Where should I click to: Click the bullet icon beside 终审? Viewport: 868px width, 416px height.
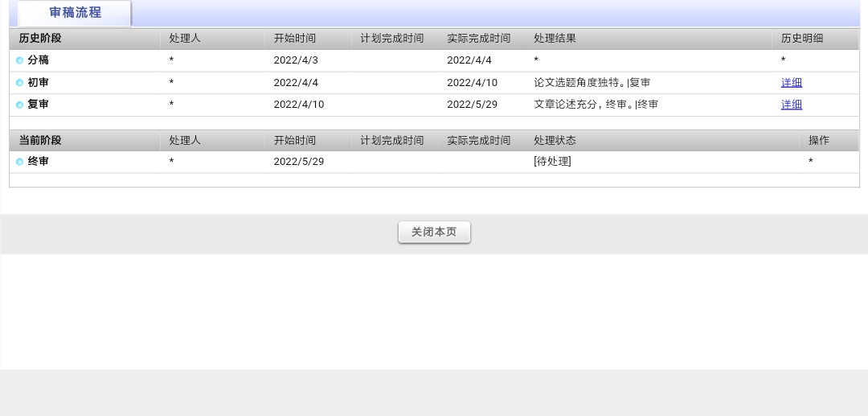point(20,162)
